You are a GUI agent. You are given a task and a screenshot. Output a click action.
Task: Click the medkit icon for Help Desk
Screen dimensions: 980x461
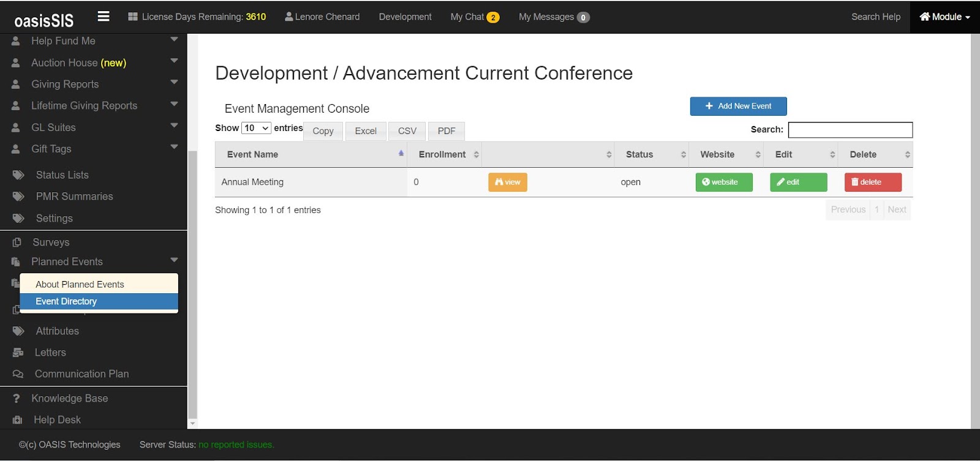[x=17, y=420]
